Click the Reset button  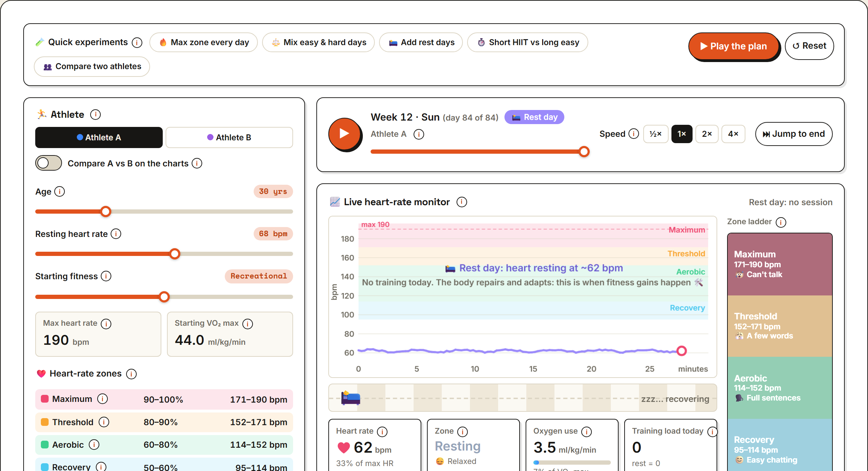pyautogui.click(x=809, y=46)
